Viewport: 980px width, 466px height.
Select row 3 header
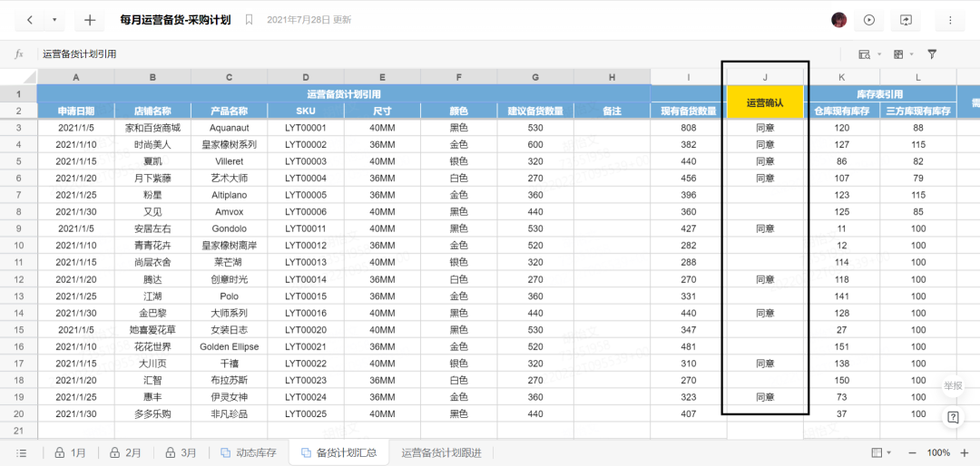click(18, 128)
